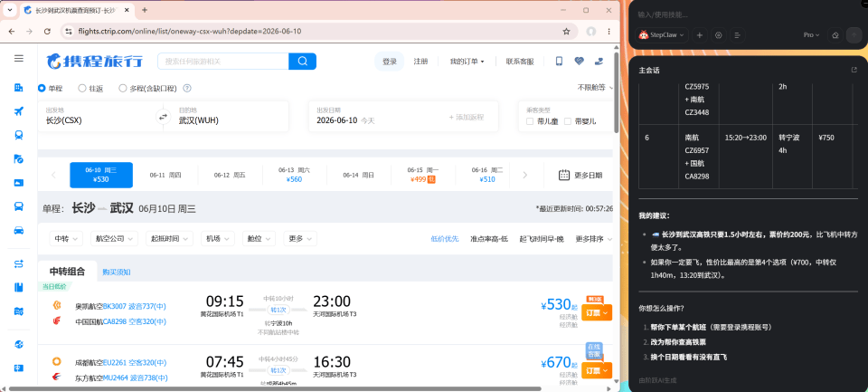This screenshot has height=392, width=868.
Task: Open the car rental sidebar icon
Action: 19,230
